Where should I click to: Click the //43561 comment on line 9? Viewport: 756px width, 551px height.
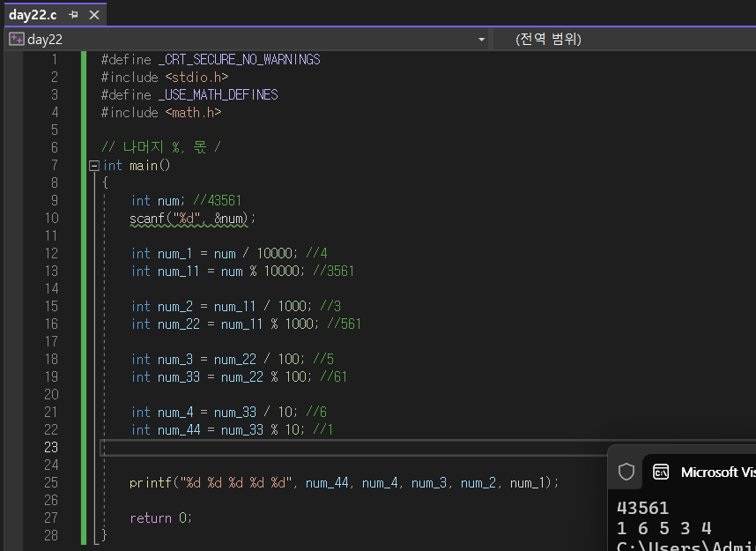tap(218, 201)
